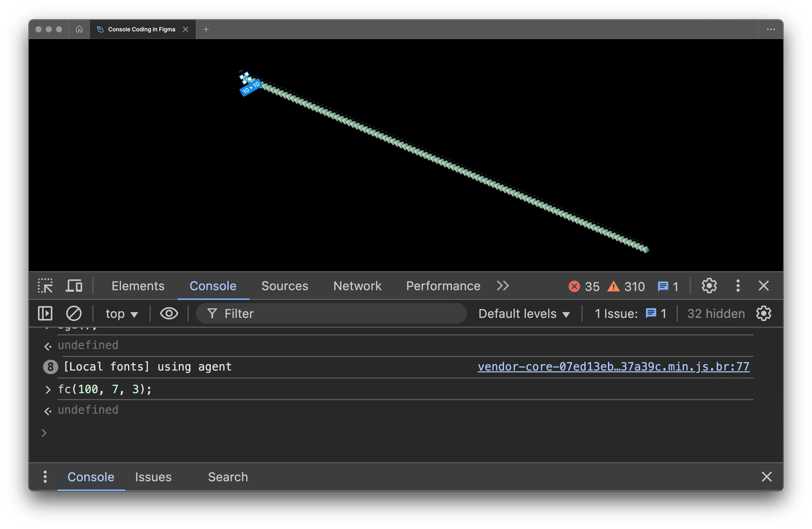This screenshot has width=812, height=529.
Task: Switch to the Network tab
Action: pos(357,286)
